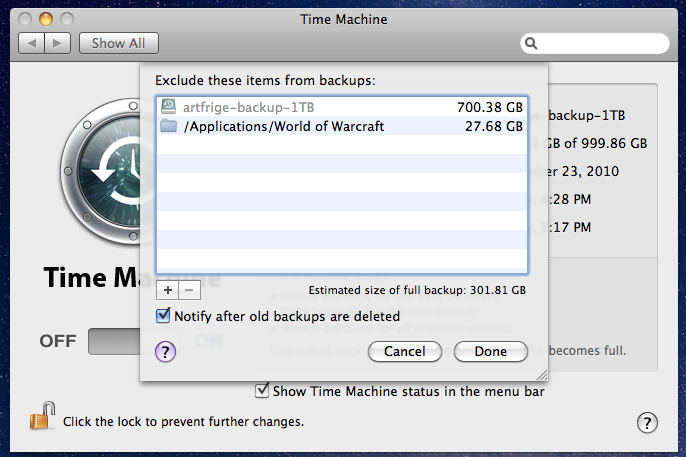This screenshot has width=686, height=457.
Task: Remove selected item with minus button
Action: (189, 290)
